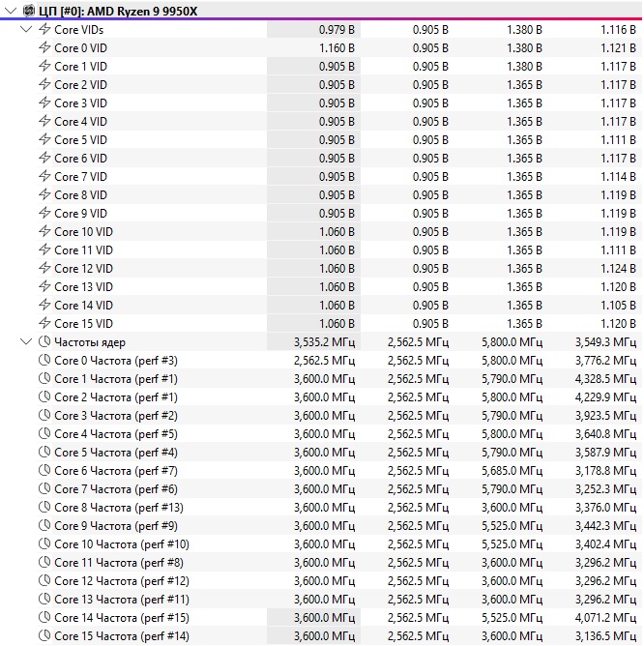Click lightning icon beside Core 4 VID
Screen dimensions: 644x646
click(x=44, y=121)
